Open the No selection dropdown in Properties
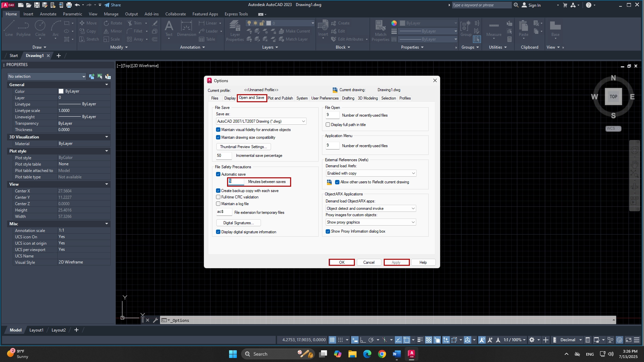The image size is (644, 362). [x=47, y=76]
